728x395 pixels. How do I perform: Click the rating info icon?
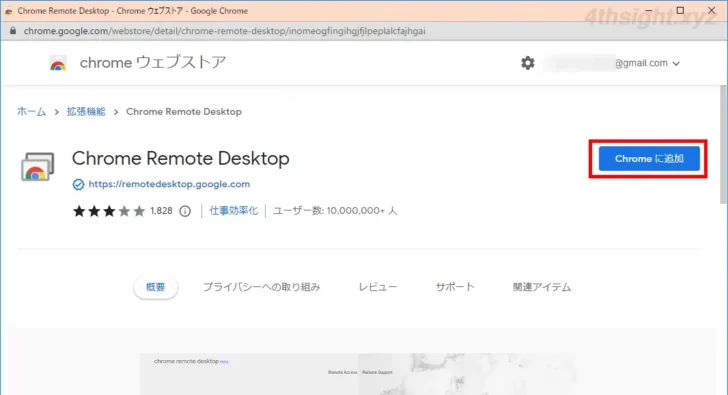click(185, 211)
